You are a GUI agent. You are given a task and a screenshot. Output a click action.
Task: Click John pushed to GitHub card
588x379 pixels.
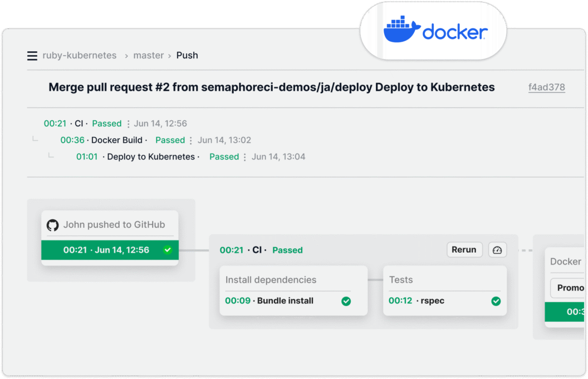coord(110,238)
